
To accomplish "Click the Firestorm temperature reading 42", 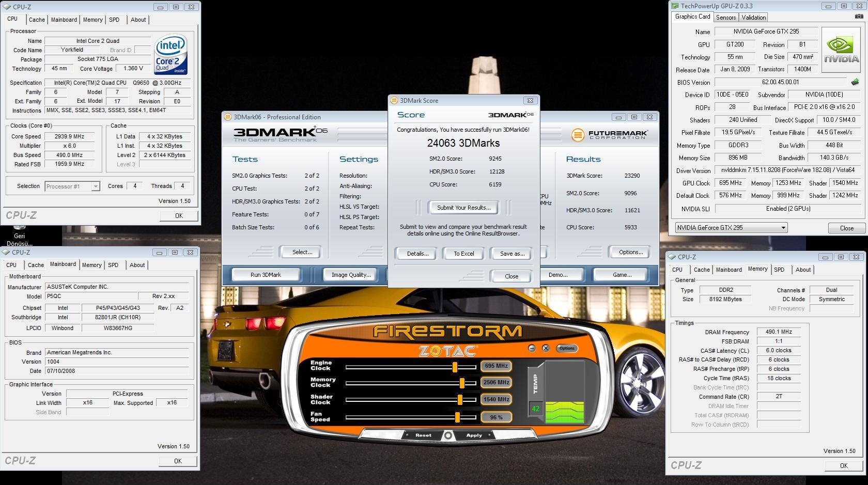I will coord(535,409).
